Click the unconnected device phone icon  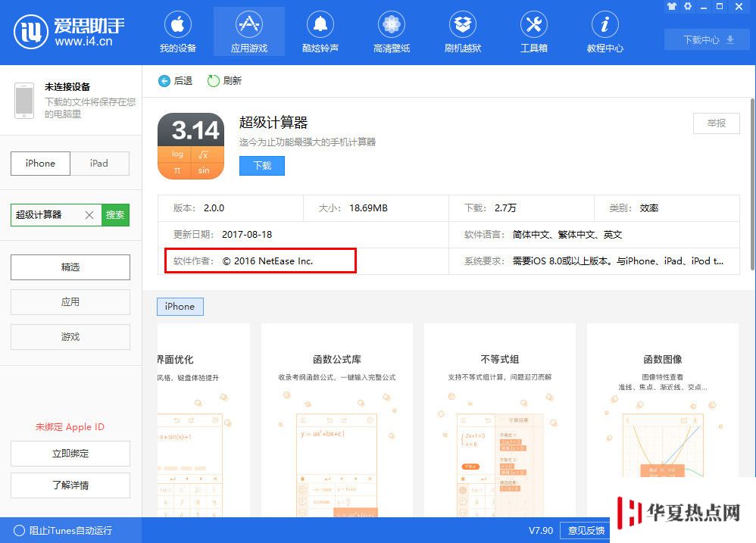click(24, 101)
